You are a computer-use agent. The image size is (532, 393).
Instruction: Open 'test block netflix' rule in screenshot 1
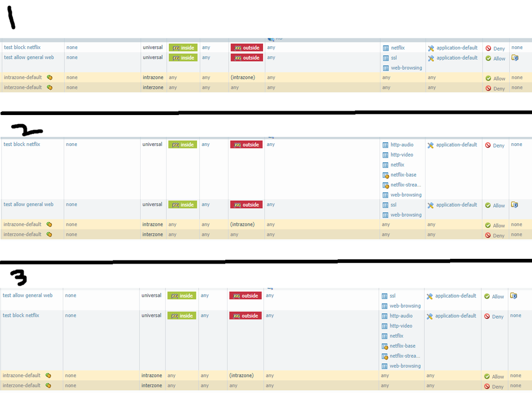(x=22, y=47)
